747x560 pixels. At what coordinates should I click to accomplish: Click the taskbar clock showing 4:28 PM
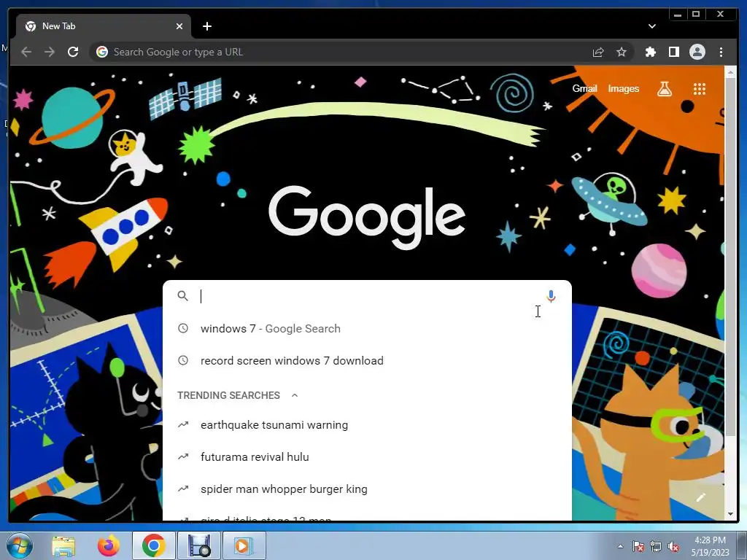(710, 546)
